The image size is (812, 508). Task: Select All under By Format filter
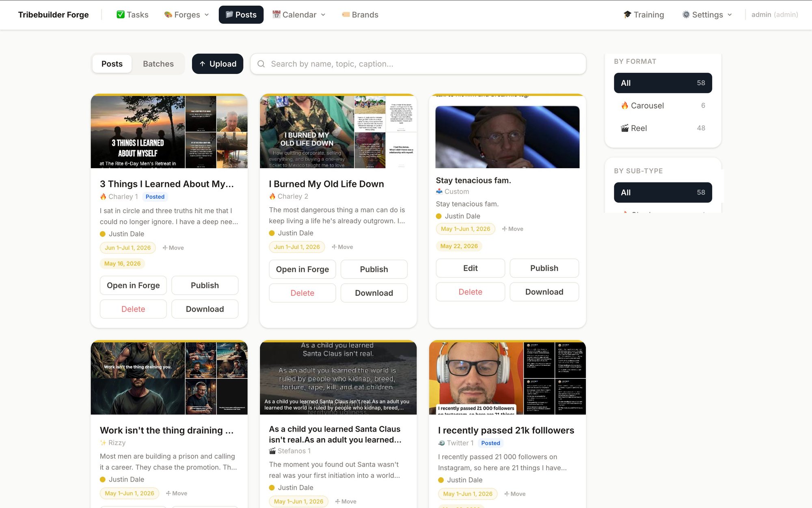663,83
